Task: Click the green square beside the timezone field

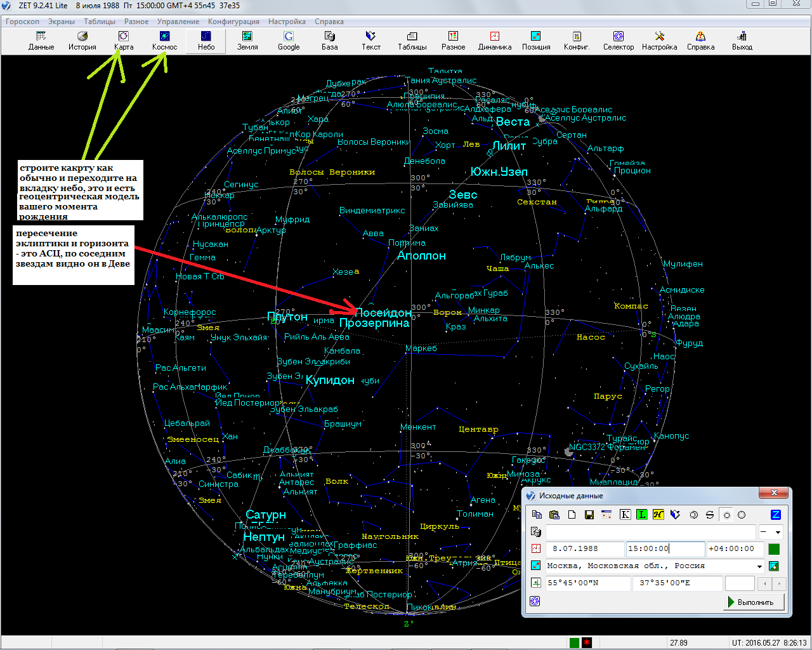Action: pos(774,549)
